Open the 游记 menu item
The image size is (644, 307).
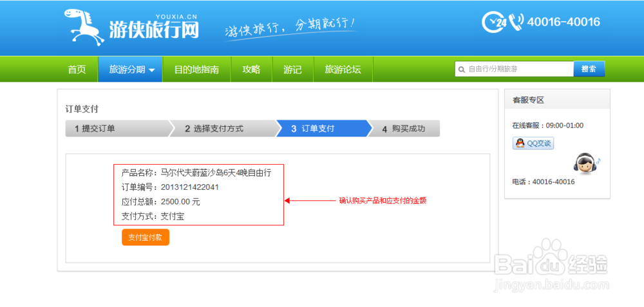click(292, 70)
